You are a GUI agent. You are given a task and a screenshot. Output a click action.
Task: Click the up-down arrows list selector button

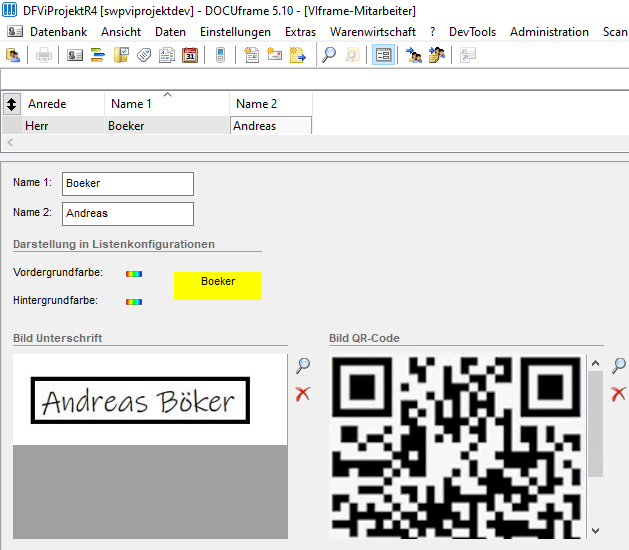click(12, 104)
